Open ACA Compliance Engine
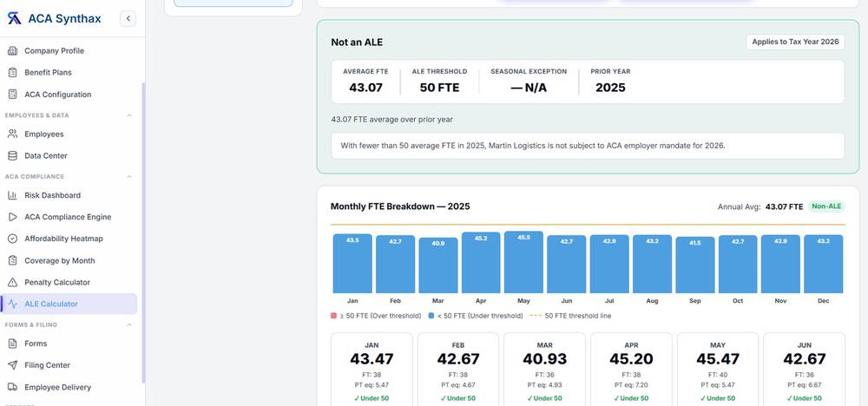868x406 pixels. pyautogui.click(x=69, y=217)
